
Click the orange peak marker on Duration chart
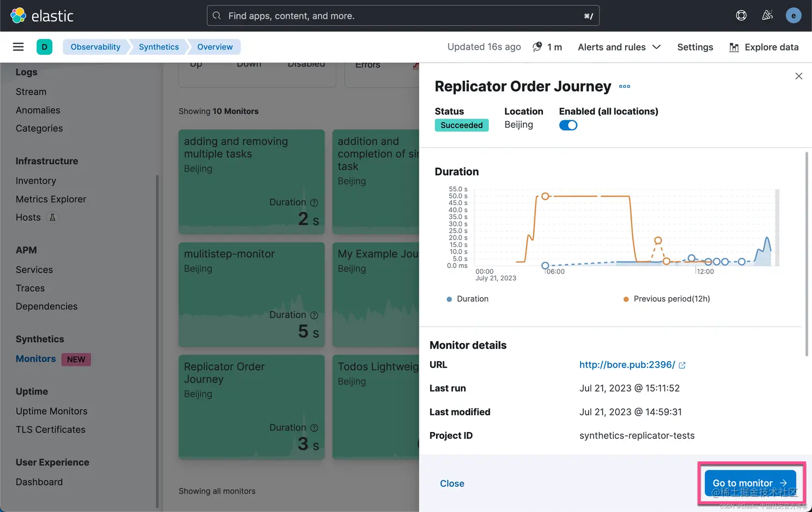[x=545, y=196]
